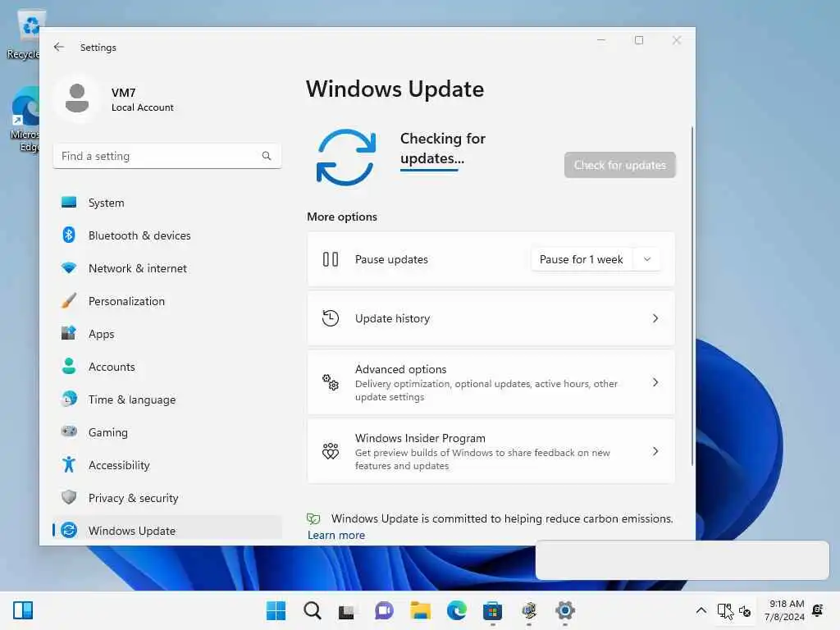Open Microsoft Store from the taskbar
840x630 pixels.
492,610
